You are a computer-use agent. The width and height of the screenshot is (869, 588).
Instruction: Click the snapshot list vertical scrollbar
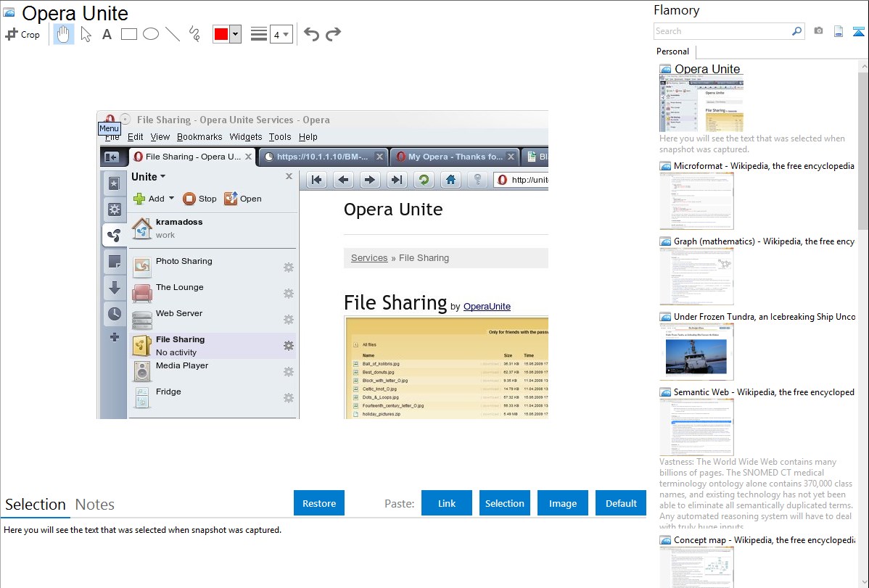click(863, 149)
